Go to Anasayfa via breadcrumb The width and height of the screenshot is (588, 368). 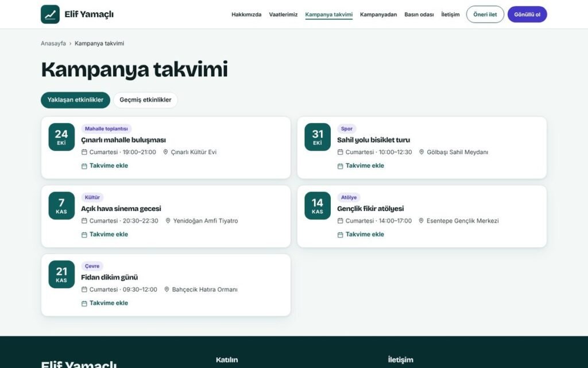(x=53, y=43)
